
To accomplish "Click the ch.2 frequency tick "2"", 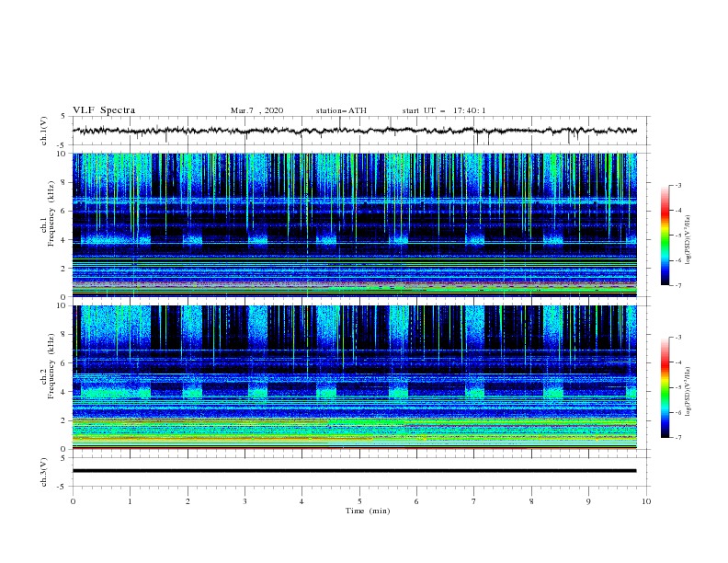I will (x=63, y=420).
